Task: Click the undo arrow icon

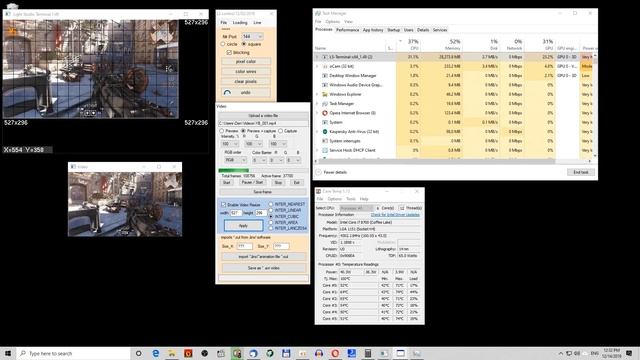Action: click(227, 93)
